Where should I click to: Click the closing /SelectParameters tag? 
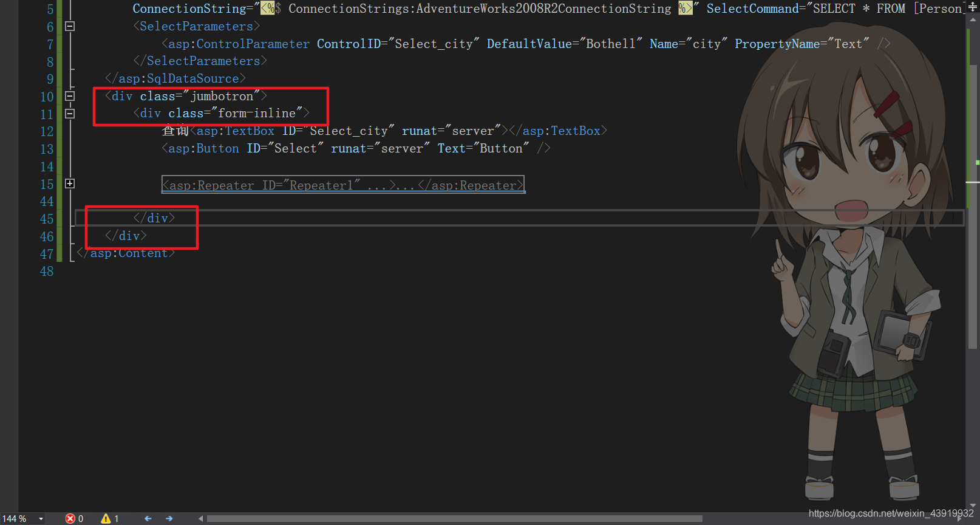pos(200,61)
